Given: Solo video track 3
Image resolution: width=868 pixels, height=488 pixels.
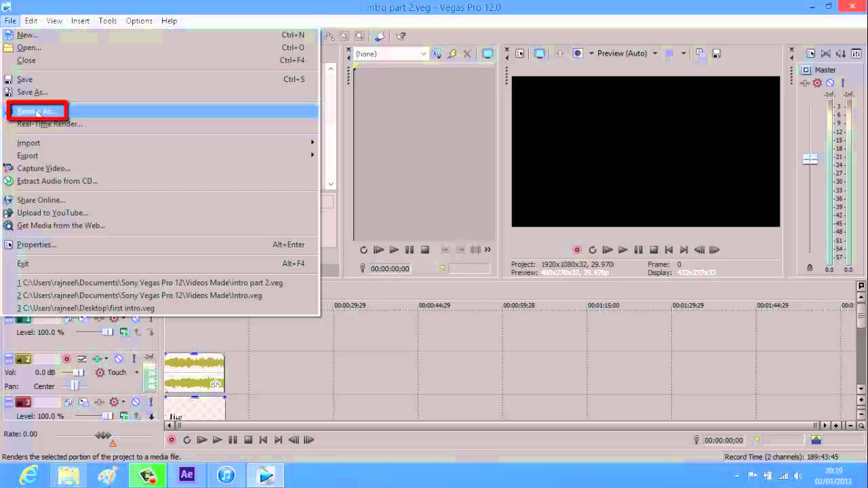Looking at the screenshot, I should pyautogui.click(x=151, y=402).
